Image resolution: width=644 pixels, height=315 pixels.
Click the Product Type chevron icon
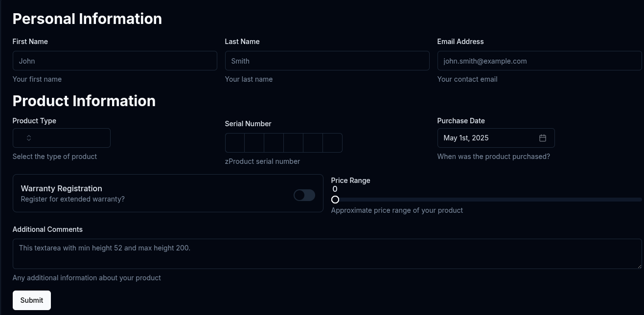[x=29, y=138]
